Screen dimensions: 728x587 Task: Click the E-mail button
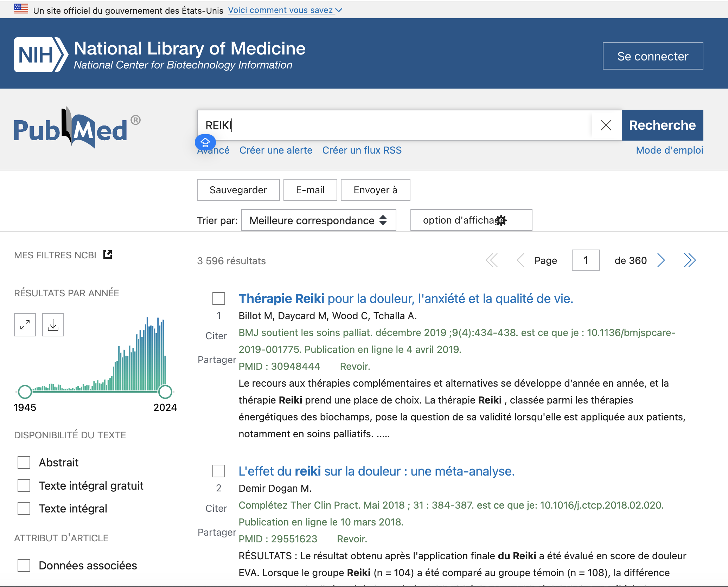(310, 190)
